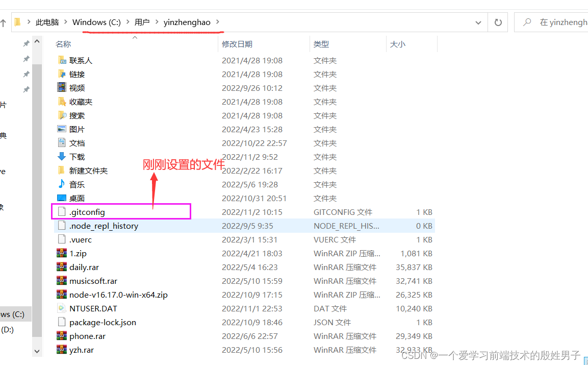Open the 图片 folder
This screenshot has height=365, width=588.
[x=76, y=129]
